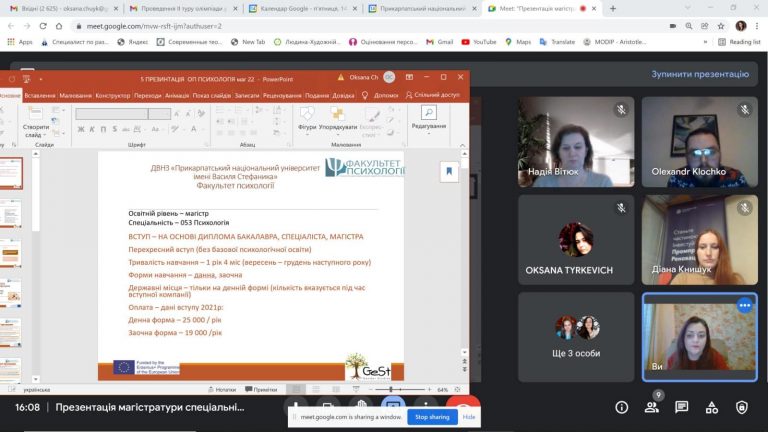Open the Анімація ribbon tab
Screen dimensions: 768x432
[177, 95]
